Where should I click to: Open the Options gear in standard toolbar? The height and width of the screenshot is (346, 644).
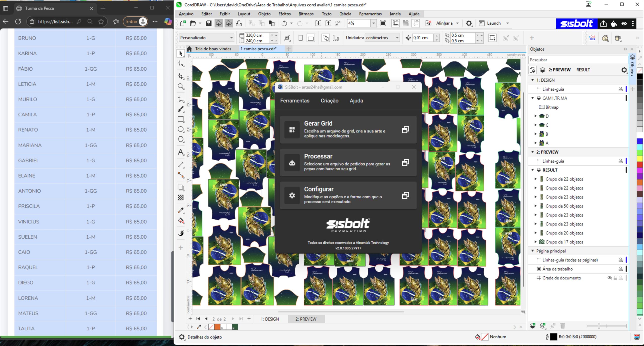[x=469, y=23]
